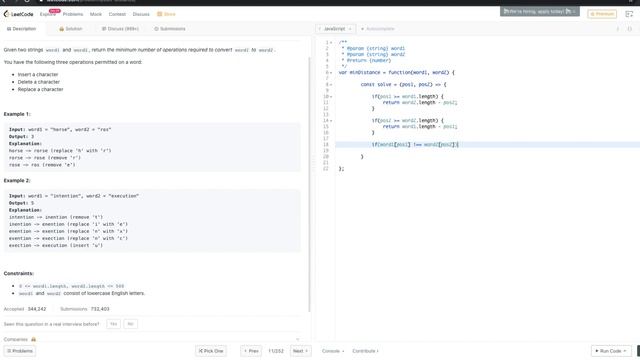Click the description panel scrollbar

(x=309, y=184)
